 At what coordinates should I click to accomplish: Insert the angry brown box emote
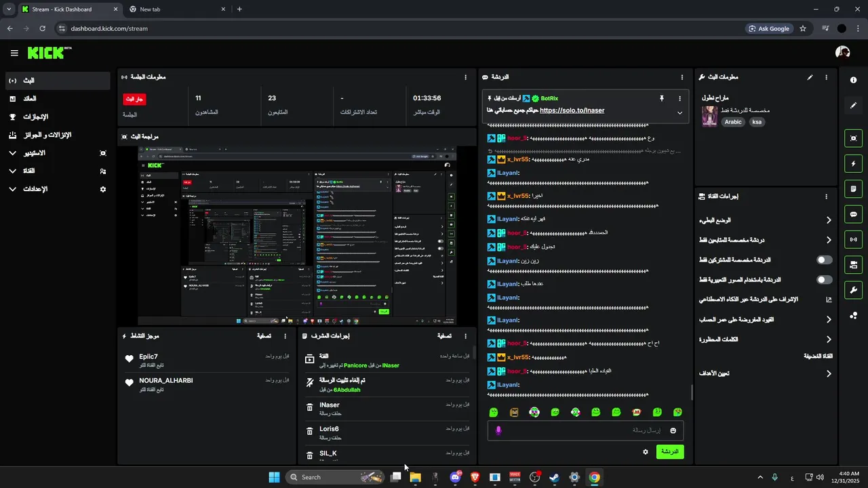pyautogui.click(x=514, y=412)
